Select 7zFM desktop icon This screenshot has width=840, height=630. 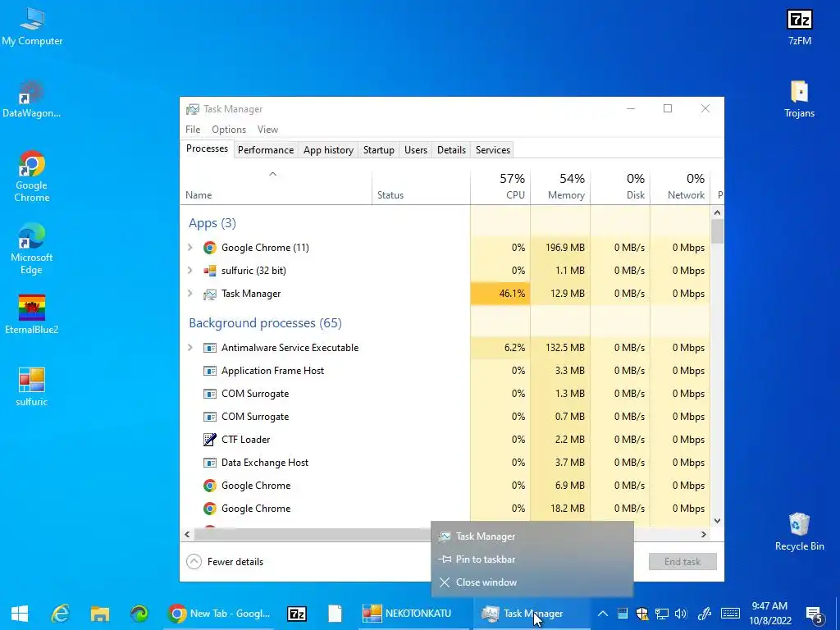point(799,27)
